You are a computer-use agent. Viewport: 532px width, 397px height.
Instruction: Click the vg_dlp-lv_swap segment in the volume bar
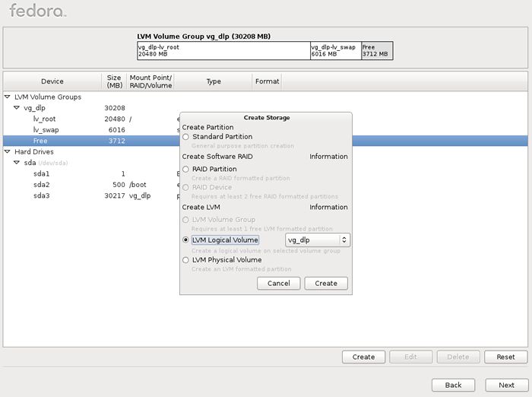point(336,51)
